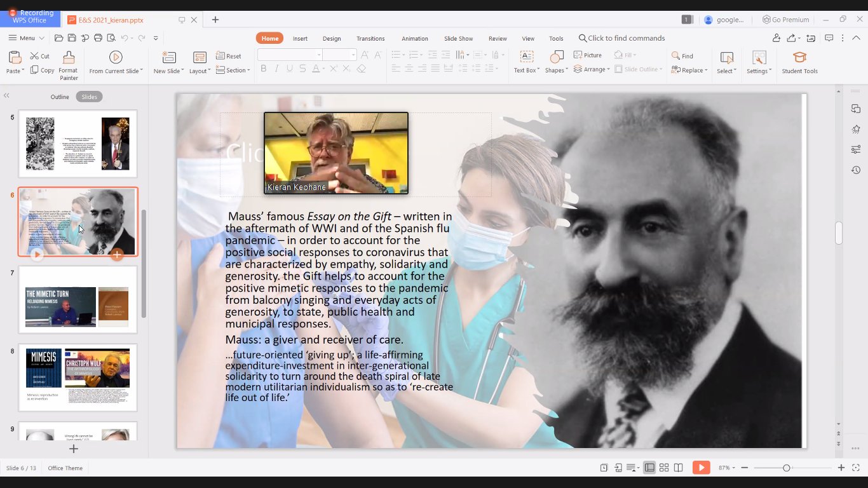The width and height of the screenshot is (868, 488).
Task: Click the Save icon in quick access toolbar
Action: (x=72, y=38)
